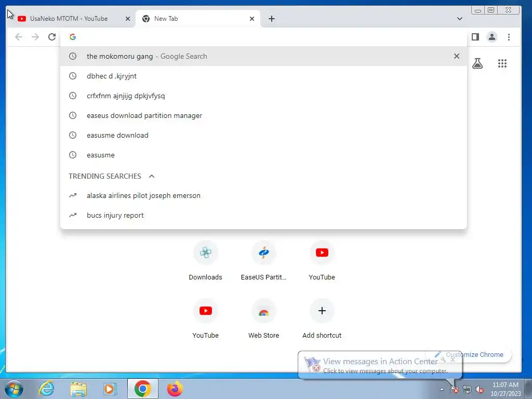The image size is (532, 399).
Task: Click the Chrome taskbar icon
Action: [x=143, y=389]
